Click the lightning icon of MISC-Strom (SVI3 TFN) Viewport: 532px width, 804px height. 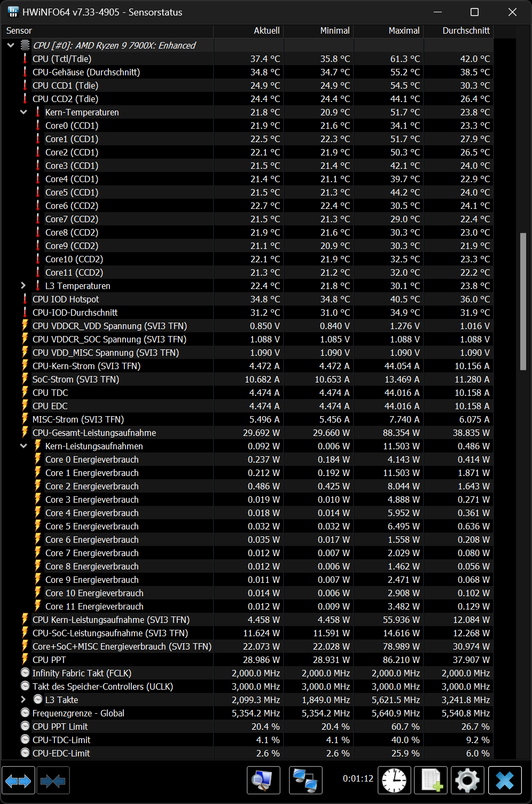pyautogui.click(x=25, y=419)
